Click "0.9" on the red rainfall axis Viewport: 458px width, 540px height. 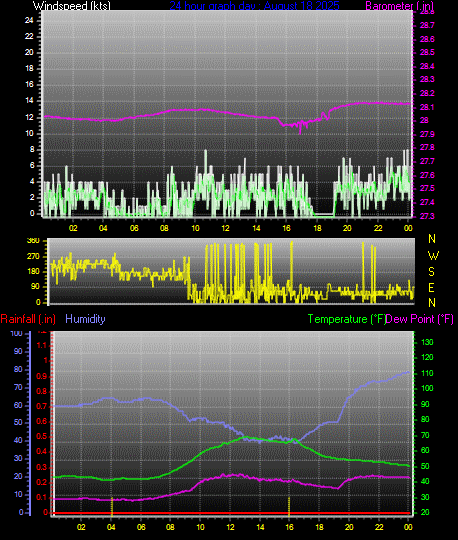pyautogui.click(x=42, y=376)
